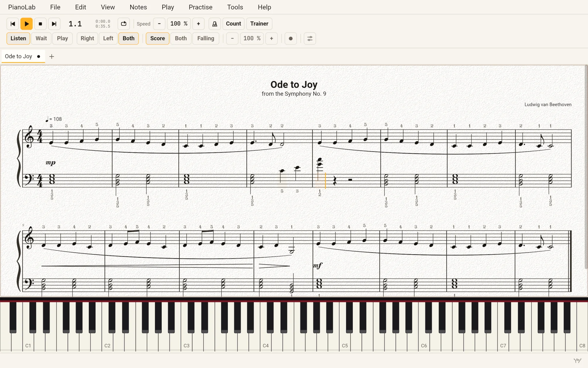Click the C4 piano key
This screenshot has height=368, width=588.
click(265, 342)
